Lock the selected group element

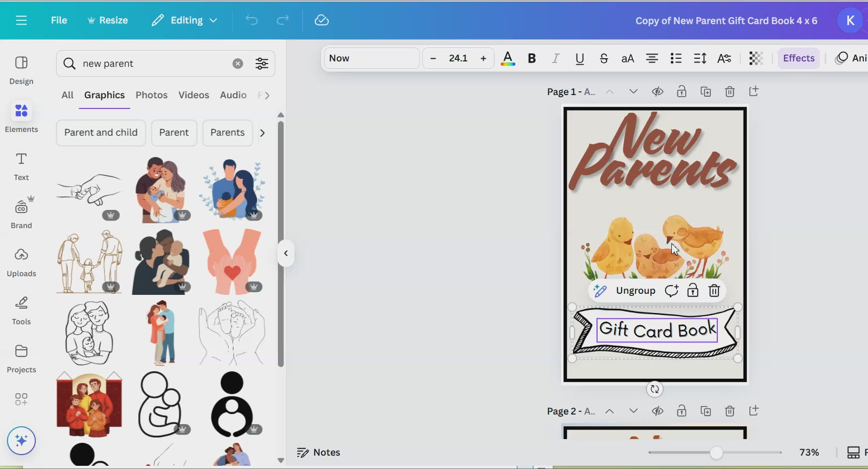pos(693,291)
